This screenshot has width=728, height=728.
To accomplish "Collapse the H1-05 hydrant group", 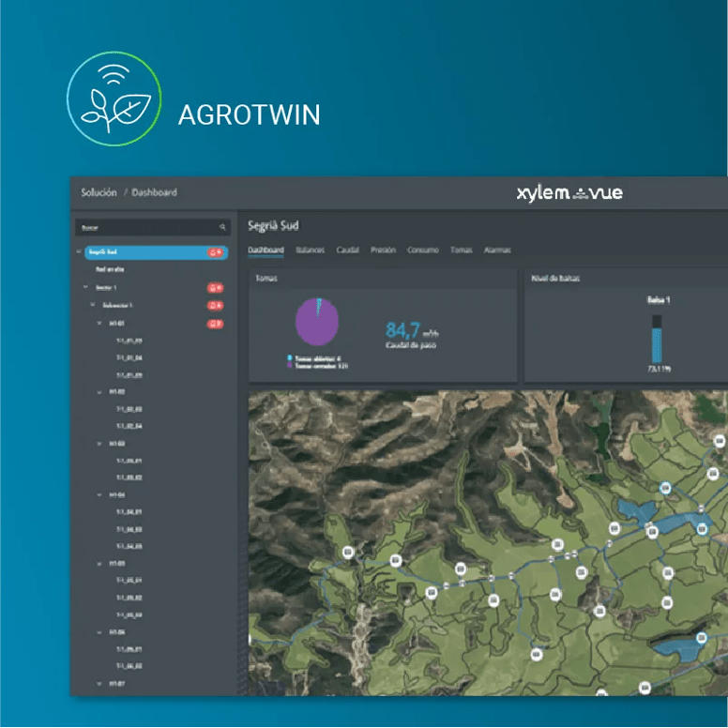I will 99,564.
